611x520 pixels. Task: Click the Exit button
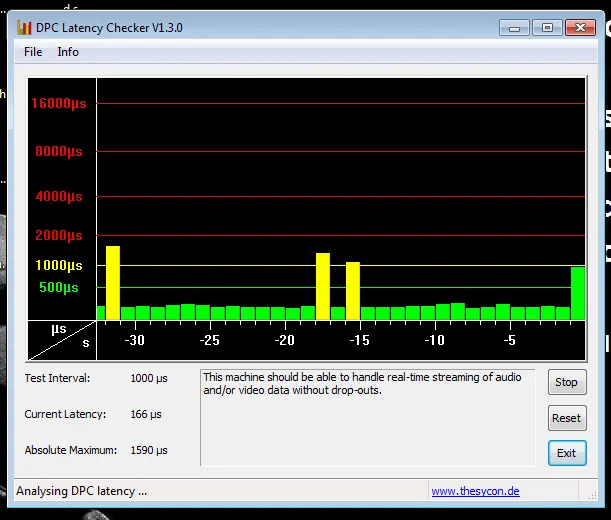(566, 453)
